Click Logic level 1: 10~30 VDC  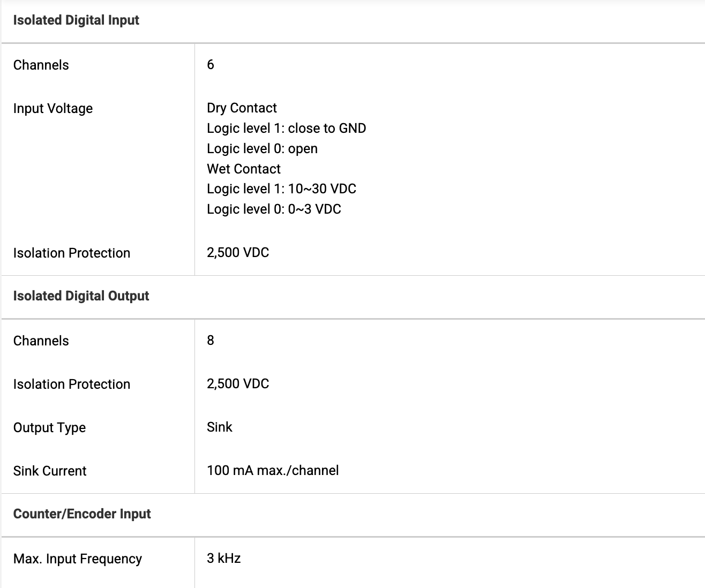(x=281, y=189)
